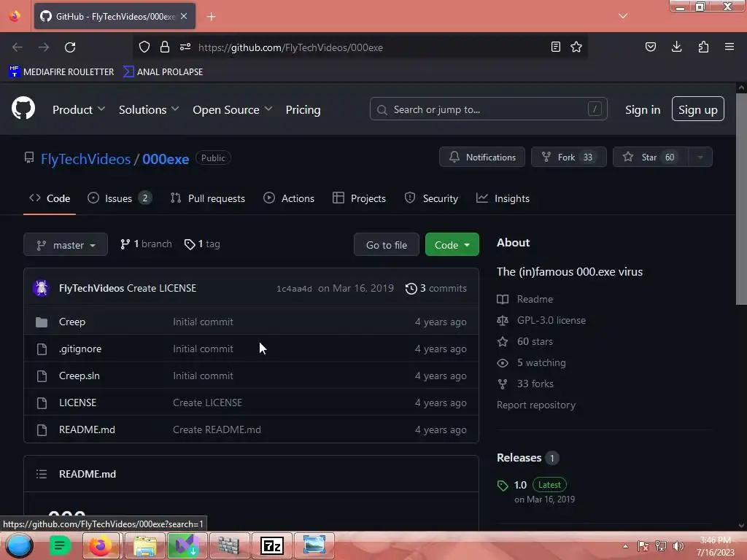Open the Start orb on the taskbar
Image resolution: width=747 pixels, height=560 pixels.
coord(19,545)
